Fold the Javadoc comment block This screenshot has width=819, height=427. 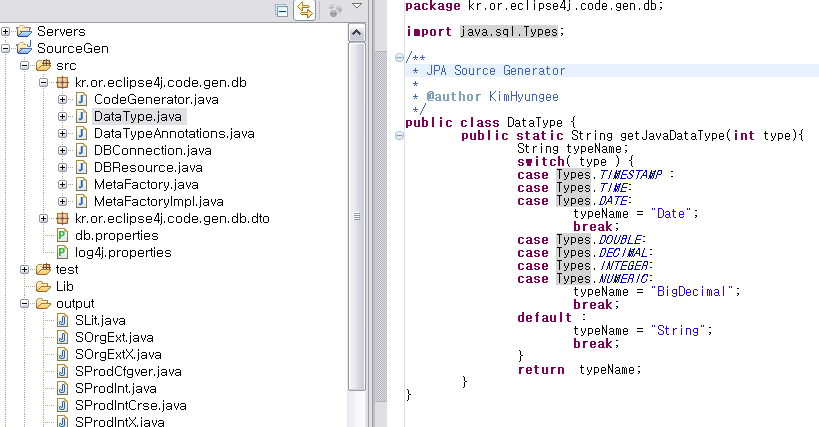(x=399, y=57)
